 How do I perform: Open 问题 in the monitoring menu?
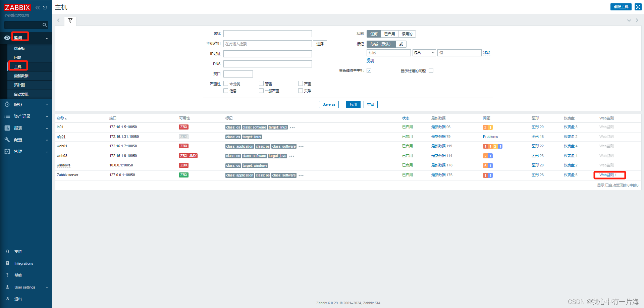(17, 57)
